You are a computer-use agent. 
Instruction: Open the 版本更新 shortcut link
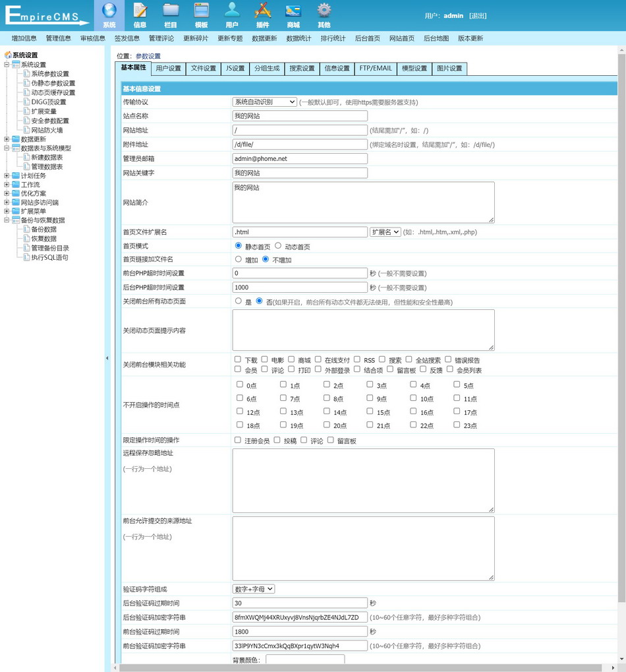coord(470,38)
